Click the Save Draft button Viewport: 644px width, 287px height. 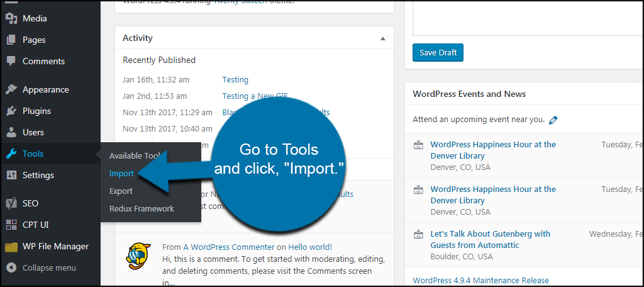[x=438, y=53]
